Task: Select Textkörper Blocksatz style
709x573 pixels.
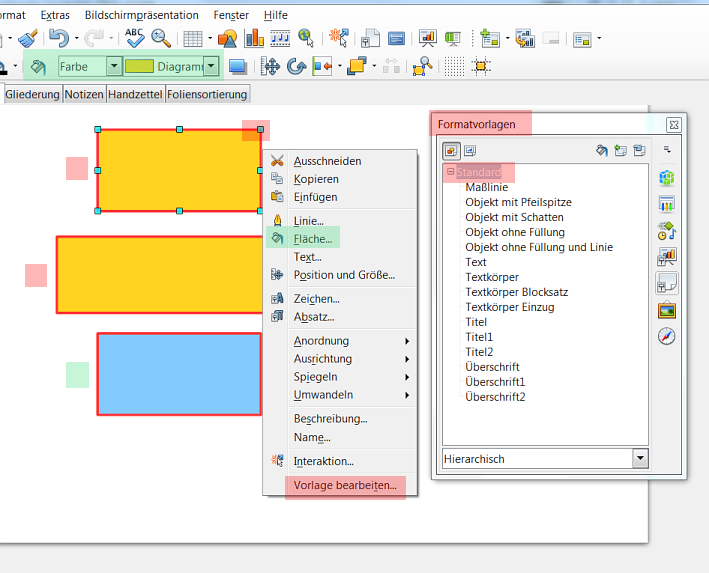Action: point(516,292)
